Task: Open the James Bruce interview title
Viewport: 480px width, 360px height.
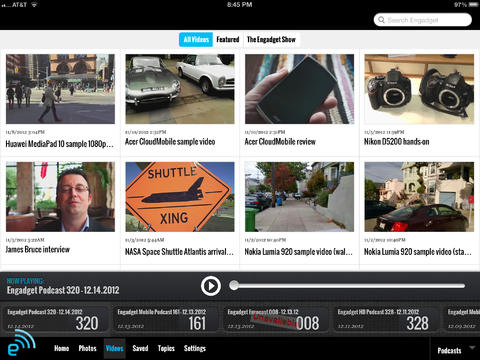Action: tap(38, 249)
